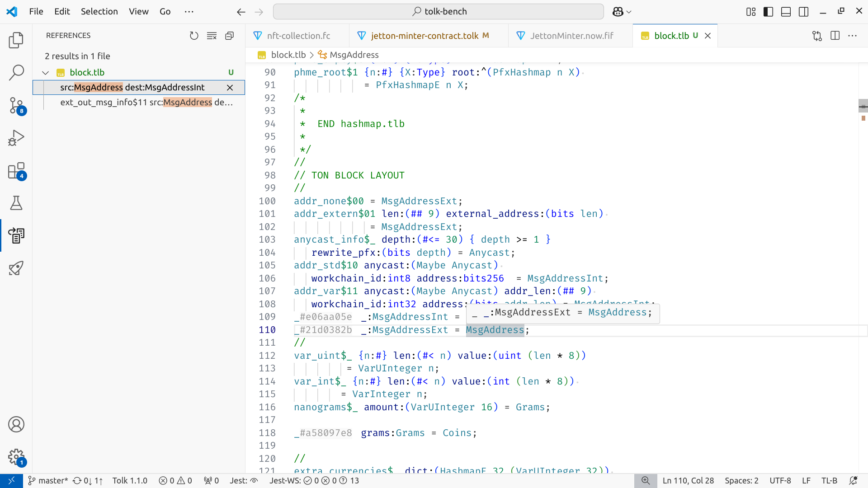Open the Explorer view in activity bar
Image resolution: width=868 pixels, height=488 pixels.
pos(16,40)
